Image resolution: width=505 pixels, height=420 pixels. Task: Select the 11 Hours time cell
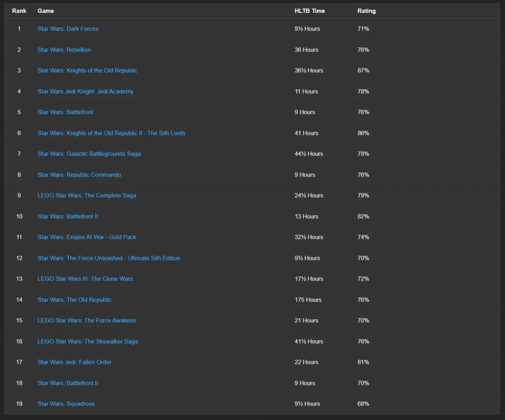[306, 91]
